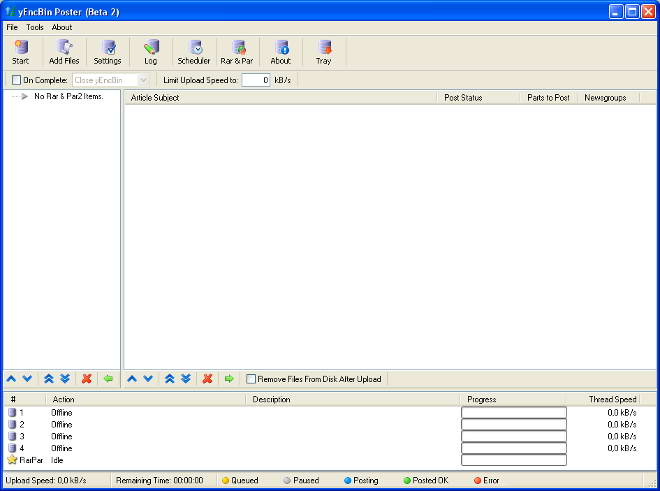This screenshot has height=491, width=660.
Task: Open the Add Files tool
Action: 64,52
